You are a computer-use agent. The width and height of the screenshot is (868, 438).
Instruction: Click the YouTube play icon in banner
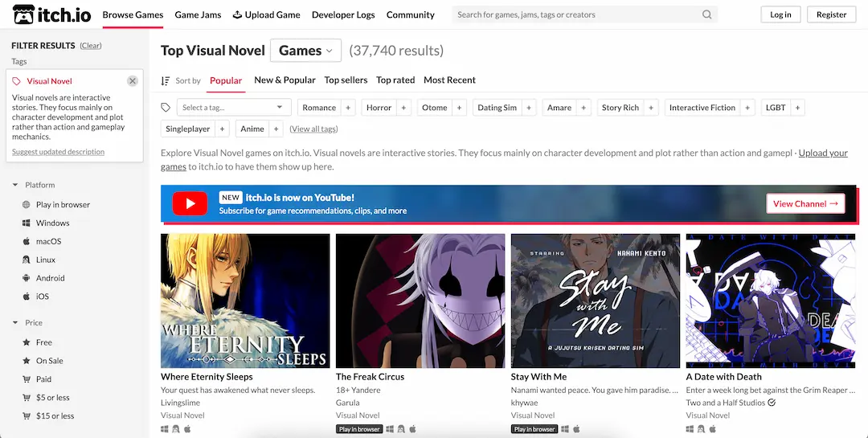pos(190,203)
